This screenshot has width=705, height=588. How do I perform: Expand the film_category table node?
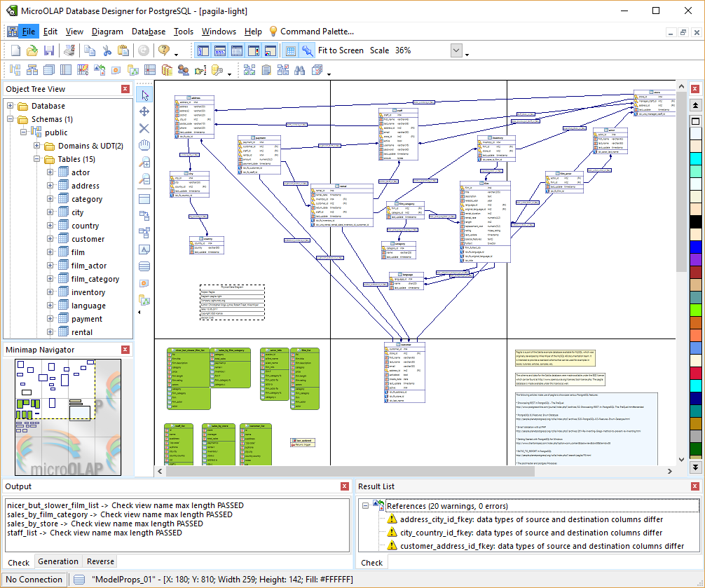coord(50,279)
